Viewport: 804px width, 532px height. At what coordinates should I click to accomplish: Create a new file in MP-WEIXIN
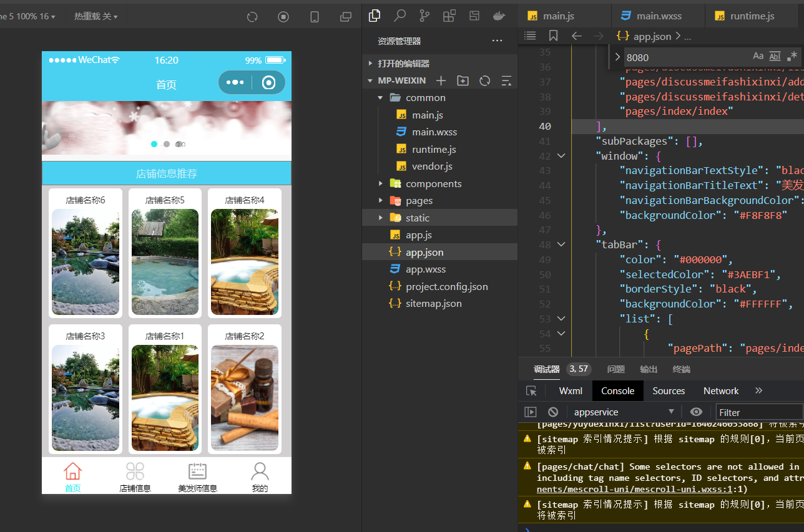(x=441, y=80)
